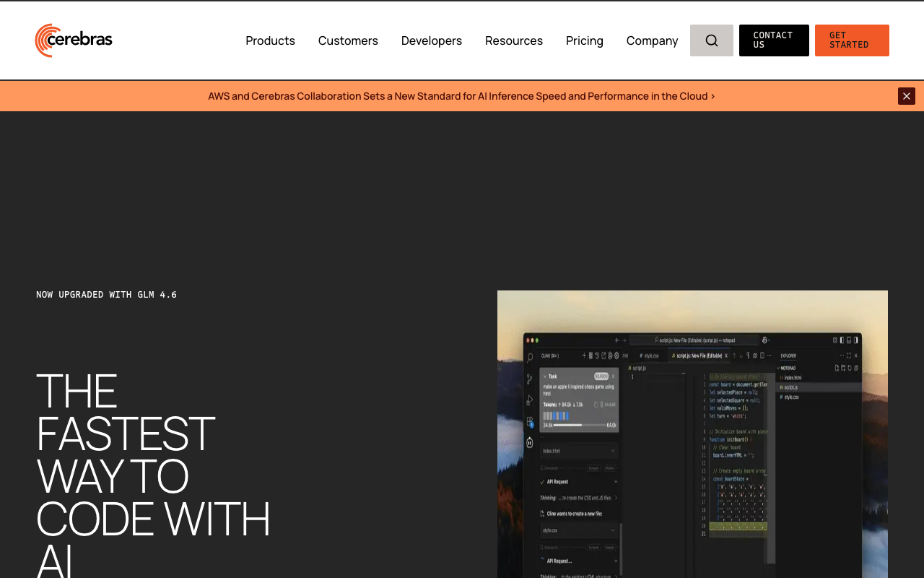Click the search icon in editor sidebar
924x578 pixels.
pyautogui.click(x=529, y=358)
